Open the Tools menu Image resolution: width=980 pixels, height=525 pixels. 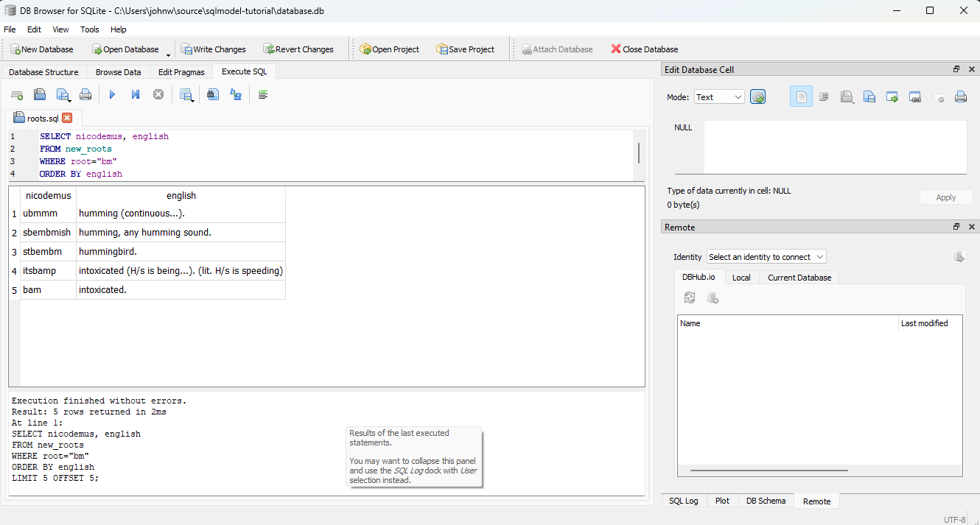(90, 29)
